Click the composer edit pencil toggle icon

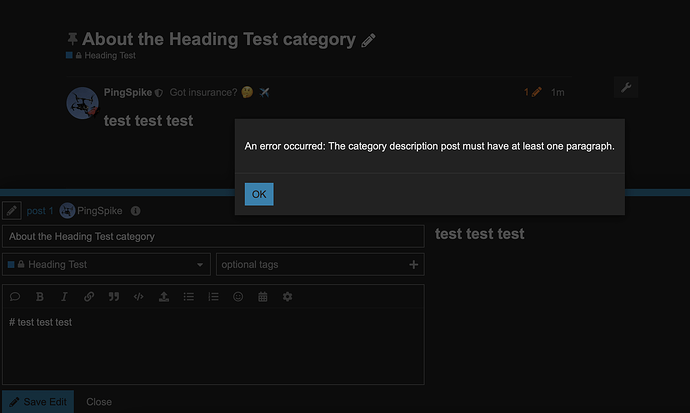[12, 211]
